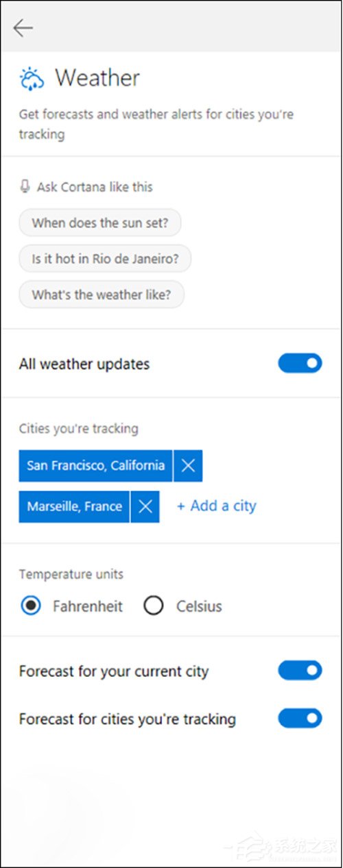Click the Temperature units label
The image size is (343, 868).
[71, 574]
